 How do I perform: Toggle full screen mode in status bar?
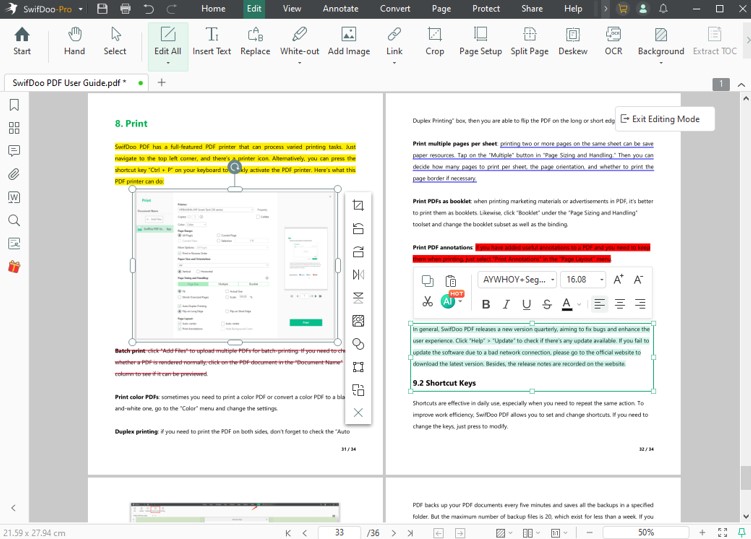722,532
